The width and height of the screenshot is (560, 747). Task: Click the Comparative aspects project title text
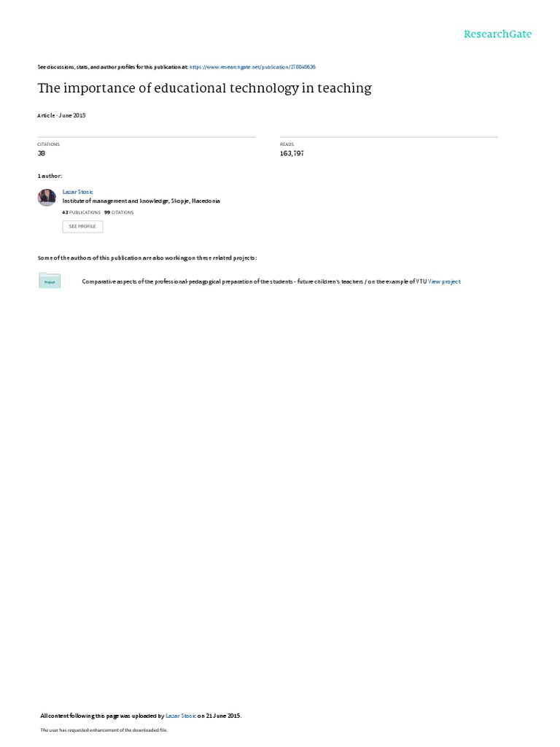tap(254, 282)
